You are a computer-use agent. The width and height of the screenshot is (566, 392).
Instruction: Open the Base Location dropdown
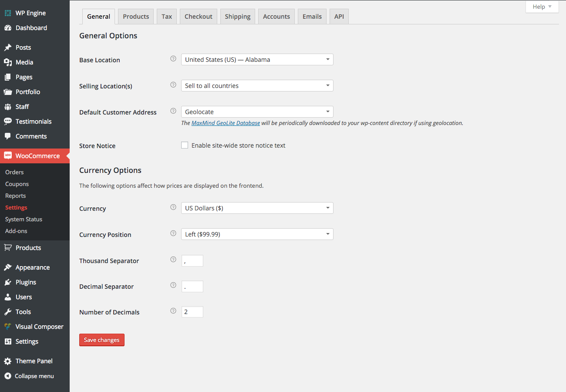tap(257, 60)
